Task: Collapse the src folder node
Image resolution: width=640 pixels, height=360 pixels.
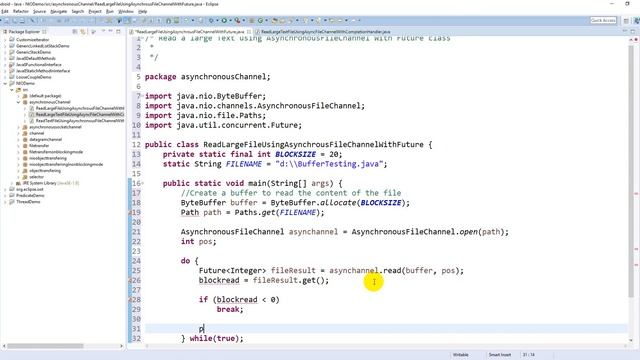Action: 12,89
